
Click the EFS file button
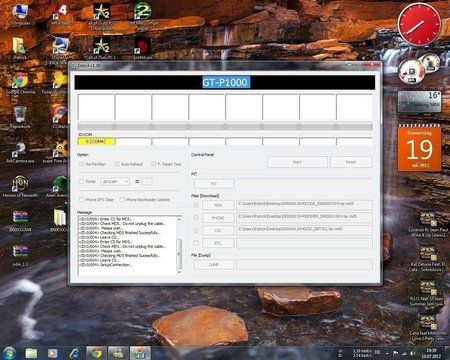coord(218,243)
